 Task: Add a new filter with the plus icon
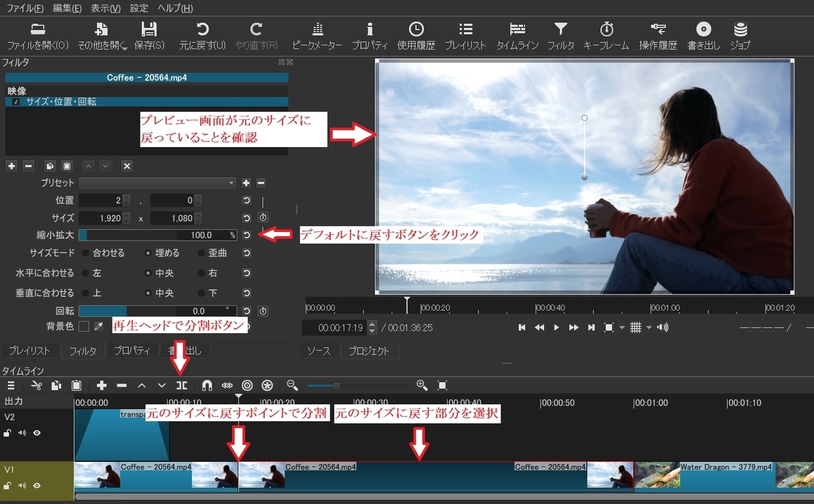(11, 166)
